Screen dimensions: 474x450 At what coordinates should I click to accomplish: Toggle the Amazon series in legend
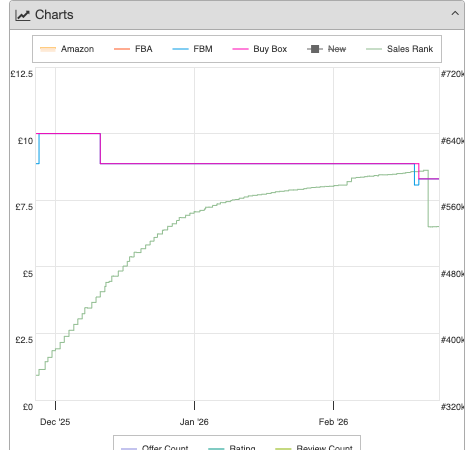[x=67, y=49]
